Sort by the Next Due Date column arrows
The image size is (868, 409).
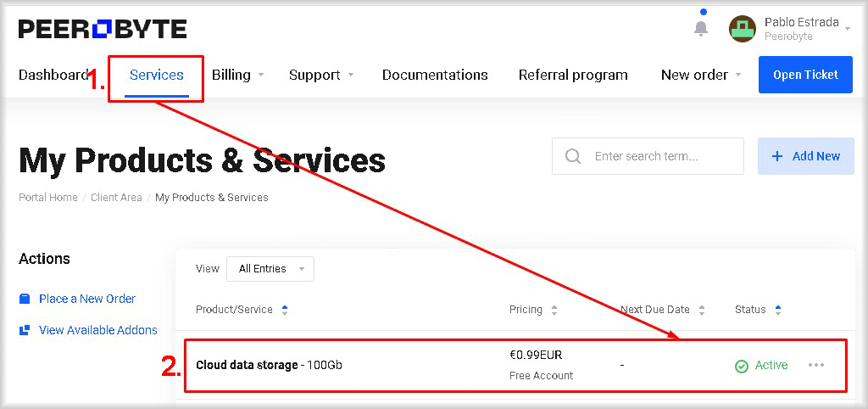(x=702, y=310)
